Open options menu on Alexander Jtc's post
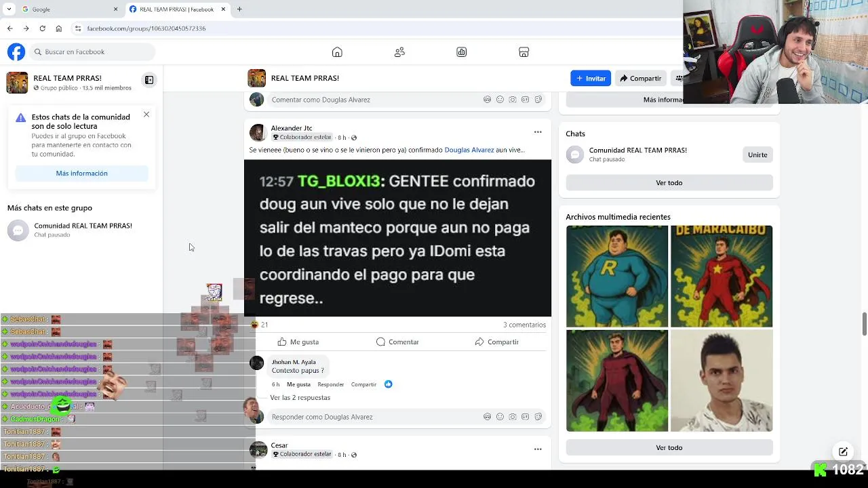This screenshot has width=868, height=488. tap(538, 132)
